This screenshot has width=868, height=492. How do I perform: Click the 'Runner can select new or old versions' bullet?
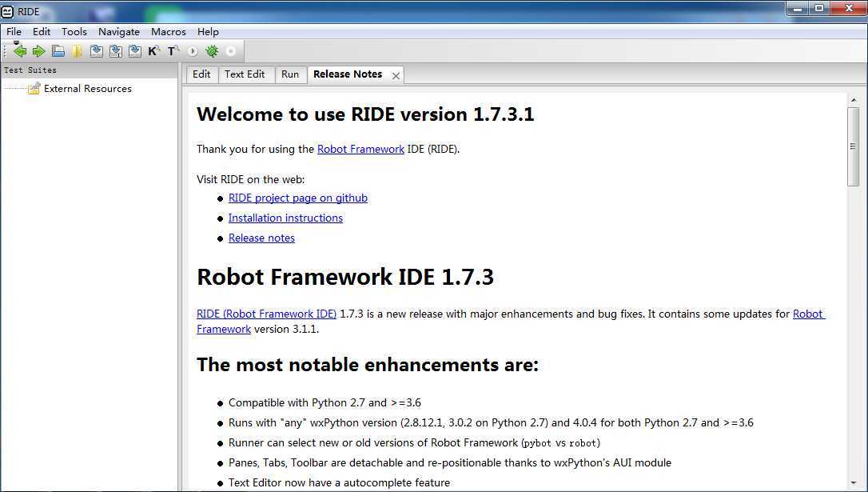coord(415,442)
